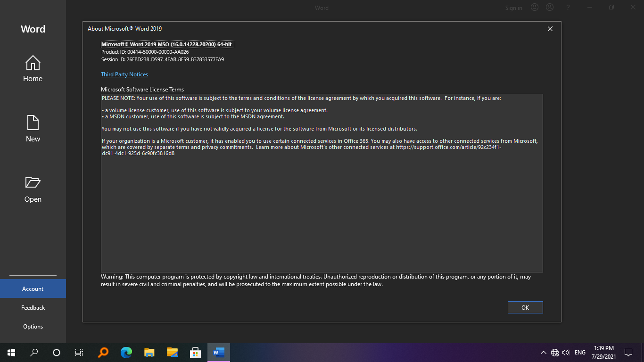
Task: Open Windows taskbar search
Action: pyautogui.click(x=34, y=353)
